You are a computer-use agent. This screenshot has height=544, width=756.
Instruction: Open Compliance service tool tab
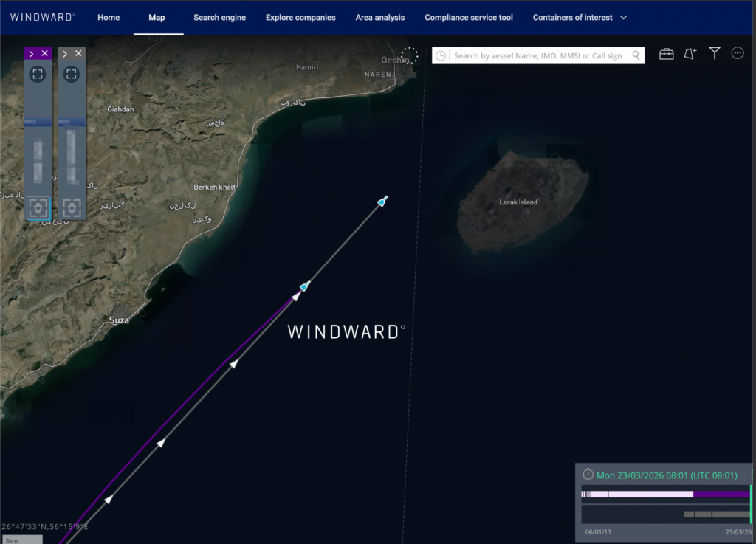point(469,18)
